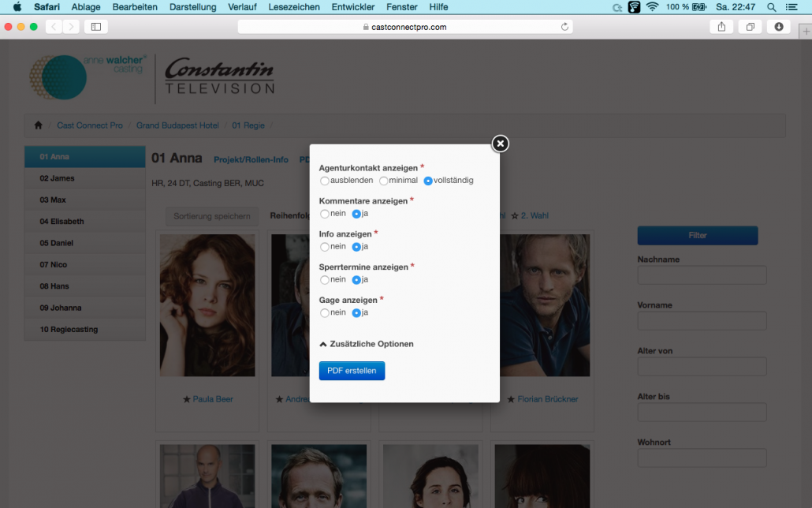The height and width of the screenshot is (508, 812).
Task: Click the Nachname input field
Action: (x=702, y=275)
